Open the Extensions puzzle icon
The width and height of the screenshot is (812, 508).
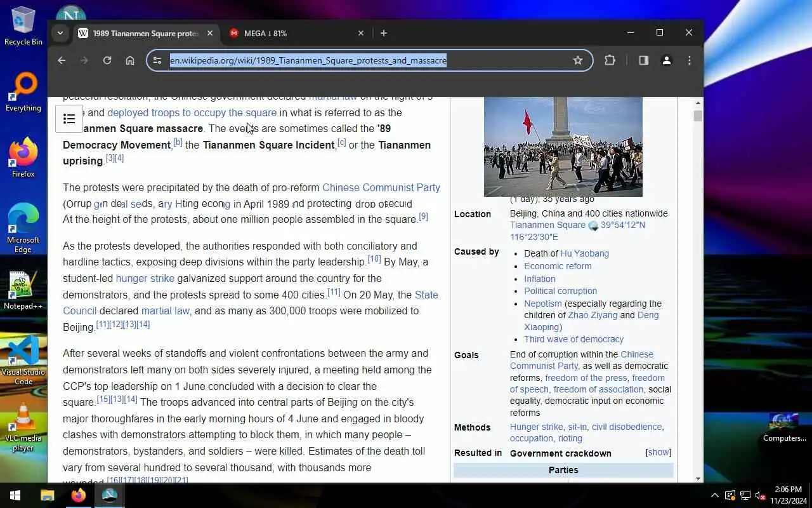610,60
